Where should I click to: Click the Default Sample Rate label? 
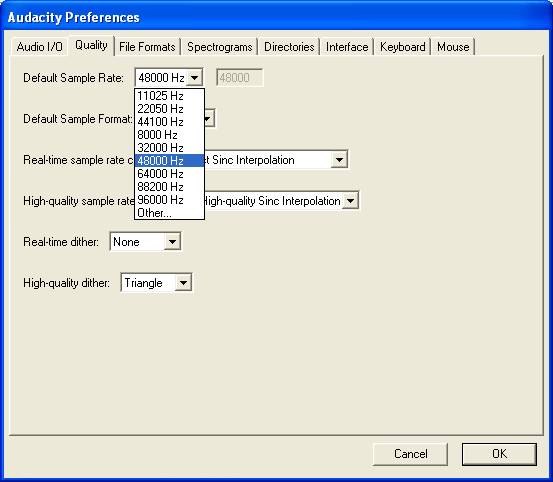tap(73, 78)
